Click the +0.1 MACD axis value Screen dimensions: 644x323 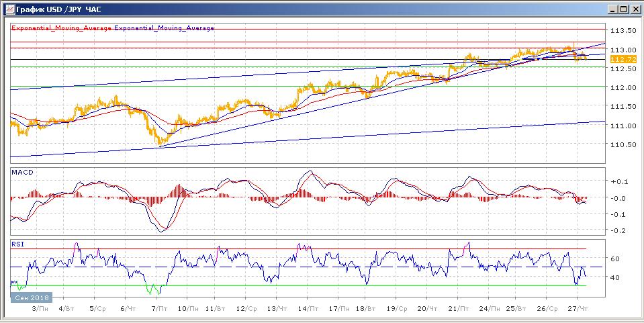(619, 181)
